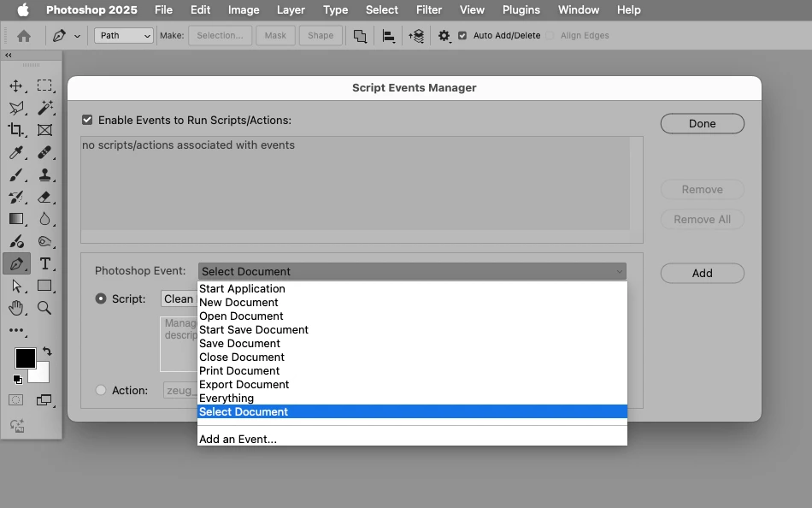Open the Action set dropdown
Viewport: 812px width, 508px height.
(179, 390)
